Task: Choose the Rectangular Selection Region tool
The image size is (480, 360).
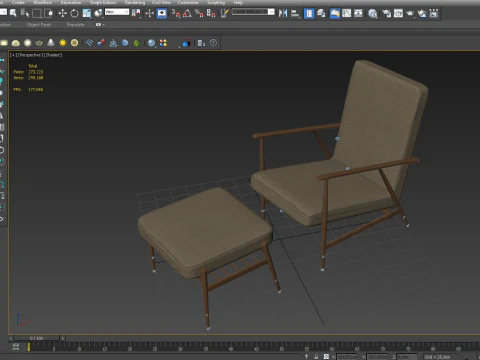Action: (x=37, y=13)
